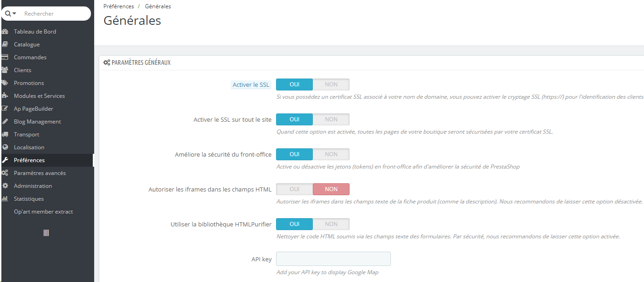The height and width of the screenshot is (282, 644).
Task: Open Paramètres avancés in sidebar
Action: pyautogui.click(x=40, y=173)
